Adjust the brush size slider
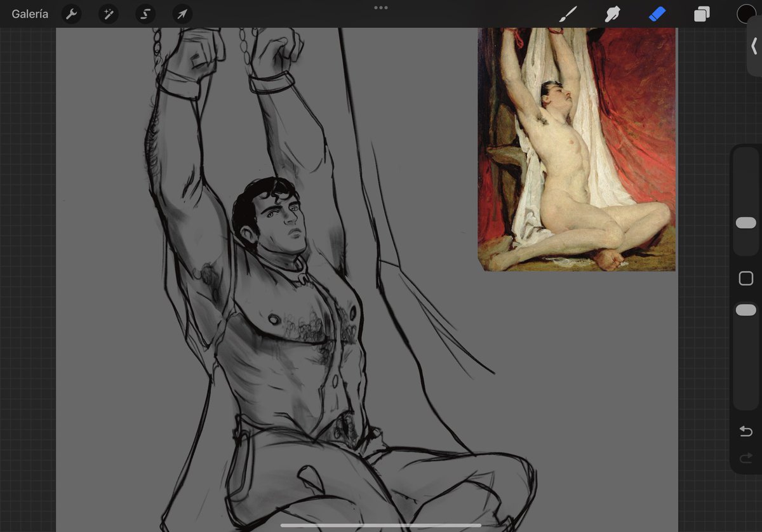This screenshot has height=532, width=762. click(x=745, y=222)
